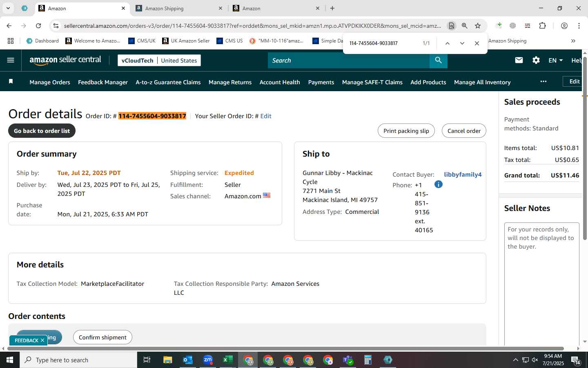Click the Seller Notes text area
This screenshot has width=588, height=368.
pos(542,284)
